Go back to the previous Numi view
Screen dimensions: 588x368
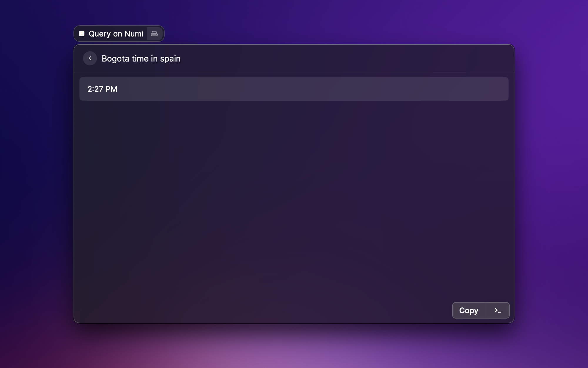(x=90, y=58)
